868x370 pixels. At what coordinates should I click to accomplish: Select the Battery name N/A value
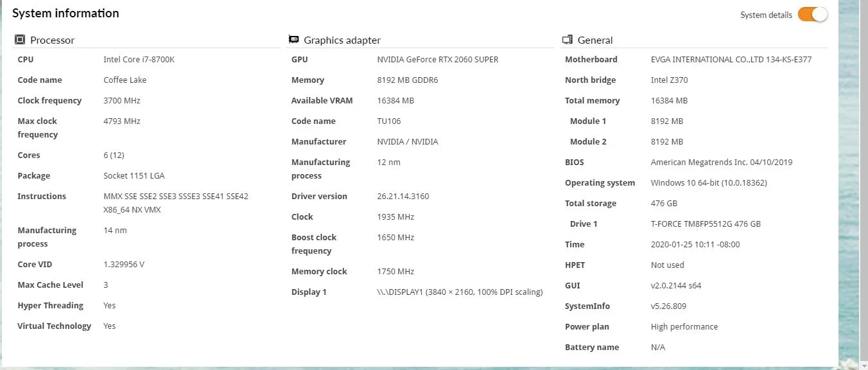(658, 348)
